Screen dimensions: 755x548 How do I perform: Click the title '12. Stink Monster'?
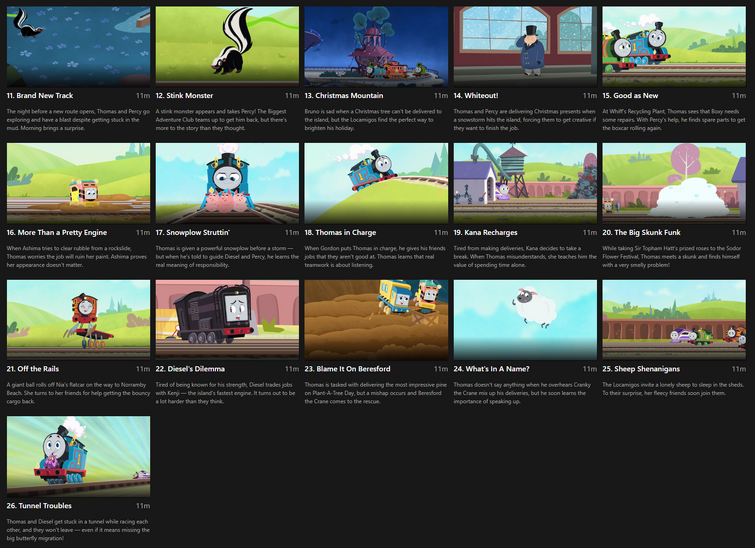click(184, 95)
